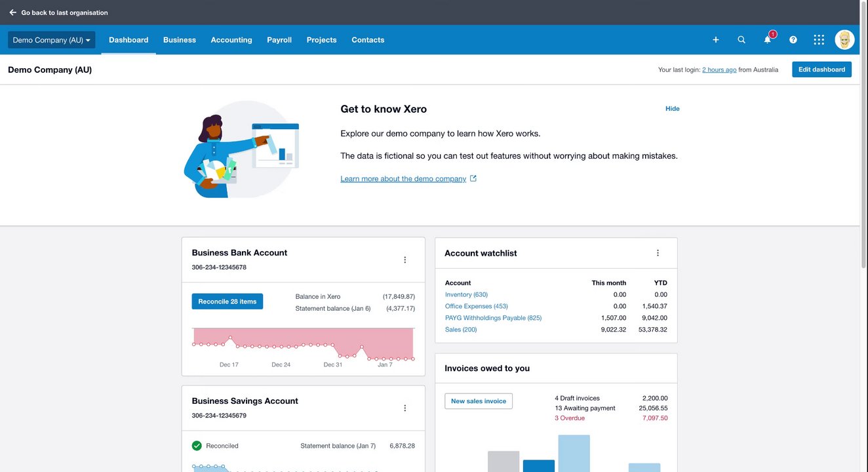Expand the Demo Company (AU) organisation dropdown

click(51, 40)
